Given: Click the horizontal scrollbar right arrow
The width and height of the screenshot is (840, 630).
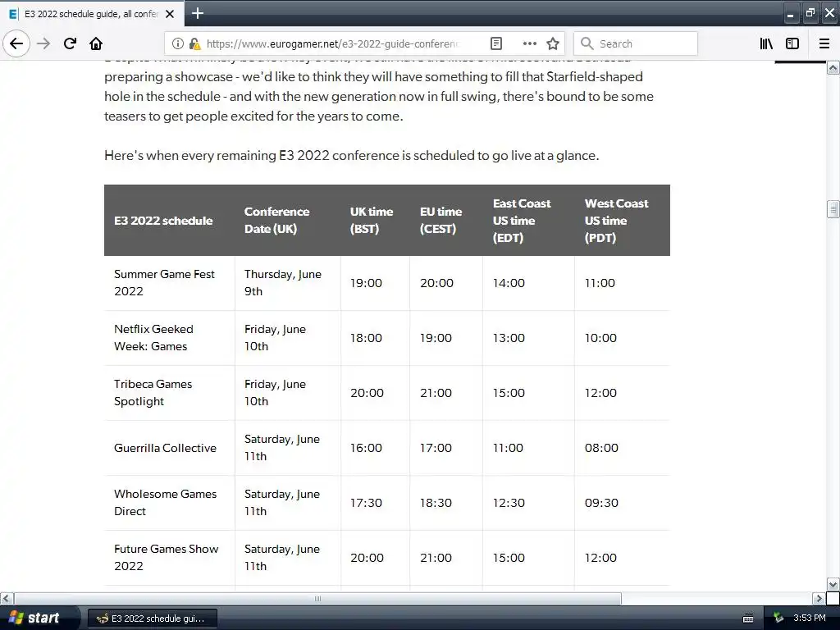Looking at the screenshot, I should click(818, 598).
